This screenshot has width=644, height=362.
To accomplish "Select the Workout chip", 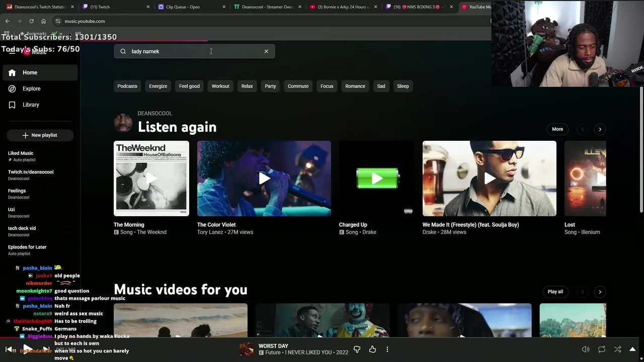I will click(220, 86).
